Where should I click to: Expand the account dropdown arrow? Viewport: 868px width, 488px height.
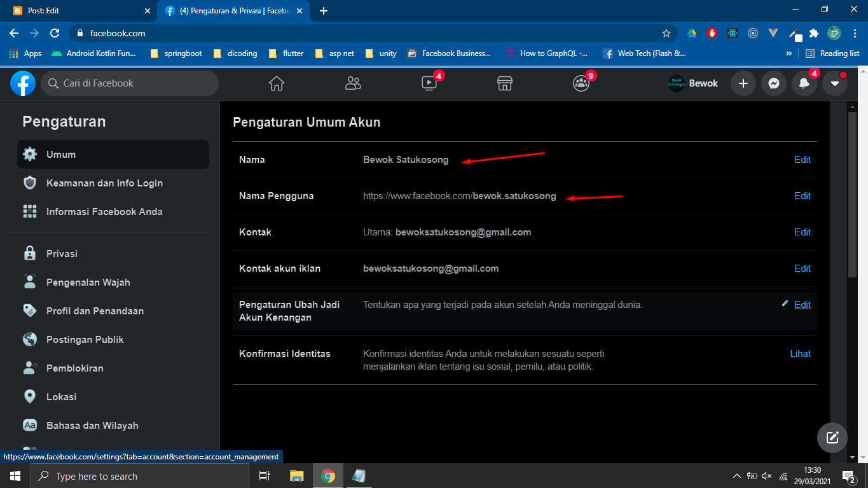835,83
